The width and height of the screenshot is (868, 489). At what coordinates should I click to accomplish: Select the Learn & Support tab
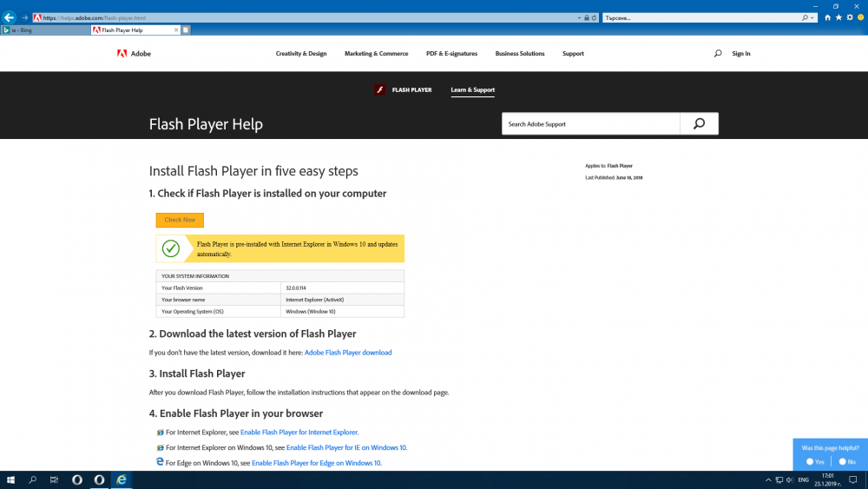coord(473,89)
